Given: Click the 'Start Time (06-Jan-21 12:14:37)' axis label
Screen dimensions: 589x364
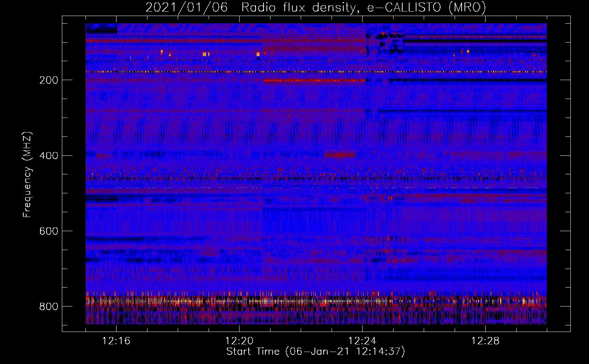Looking at the screenshot, I should coord(316,352).
